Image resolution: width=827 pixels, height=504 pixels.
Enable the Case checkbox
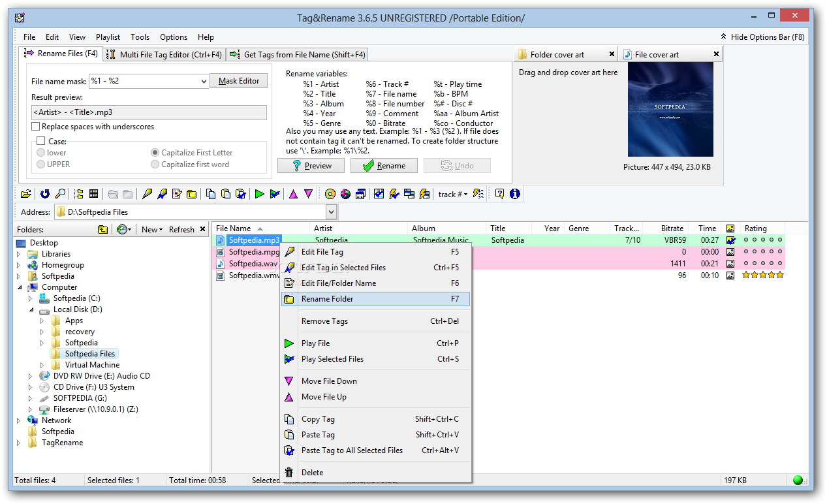(40, 141)
